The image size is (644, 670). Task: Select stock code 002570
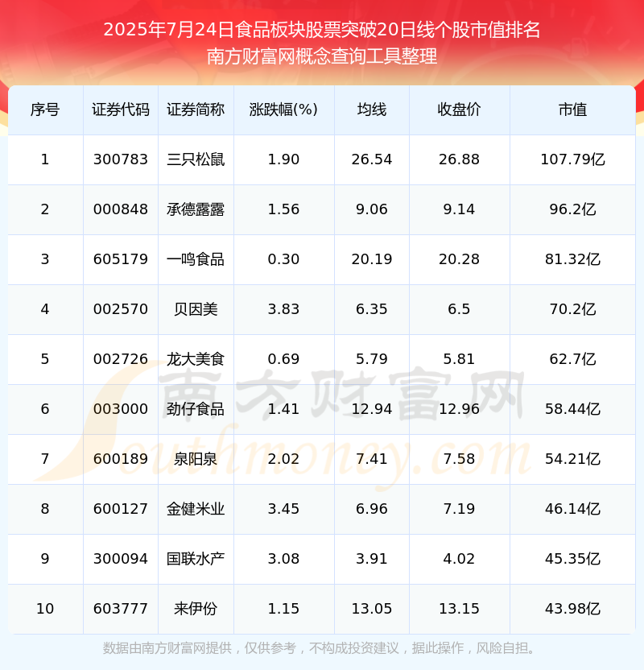coord(121,309)
